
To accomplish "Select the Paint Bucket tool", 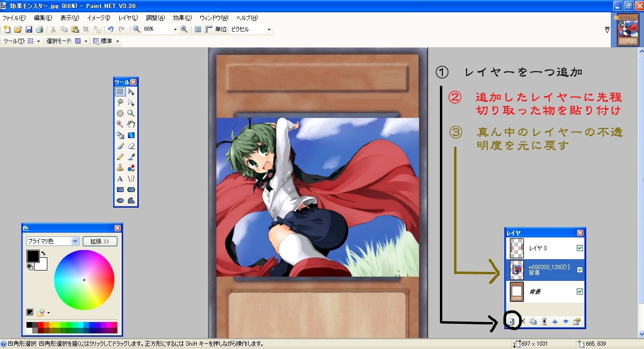I will pyautogui.click(x=120, y=135).
